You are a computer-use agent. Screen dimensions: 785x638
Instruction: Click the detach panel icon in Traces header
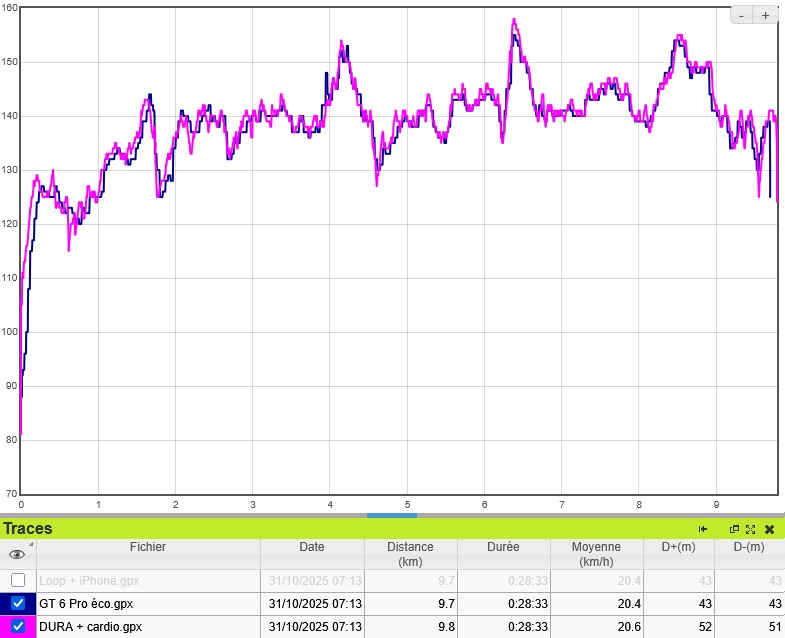pos(734,529)
